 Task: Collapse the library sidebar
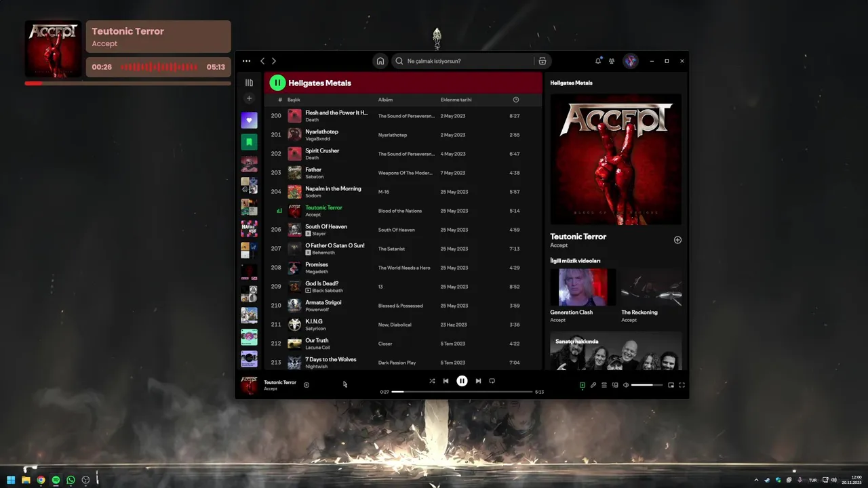(249, 83)
